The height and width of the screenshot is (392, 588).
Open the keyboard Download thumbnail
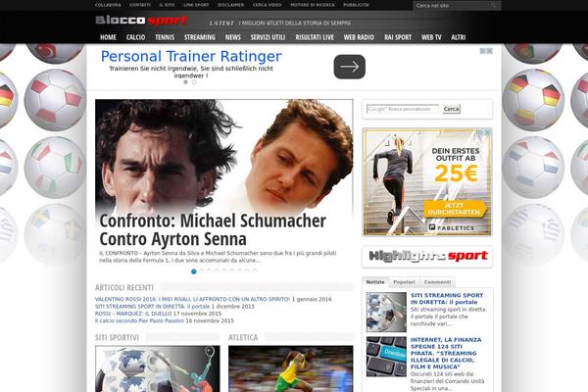coord(386,357)
